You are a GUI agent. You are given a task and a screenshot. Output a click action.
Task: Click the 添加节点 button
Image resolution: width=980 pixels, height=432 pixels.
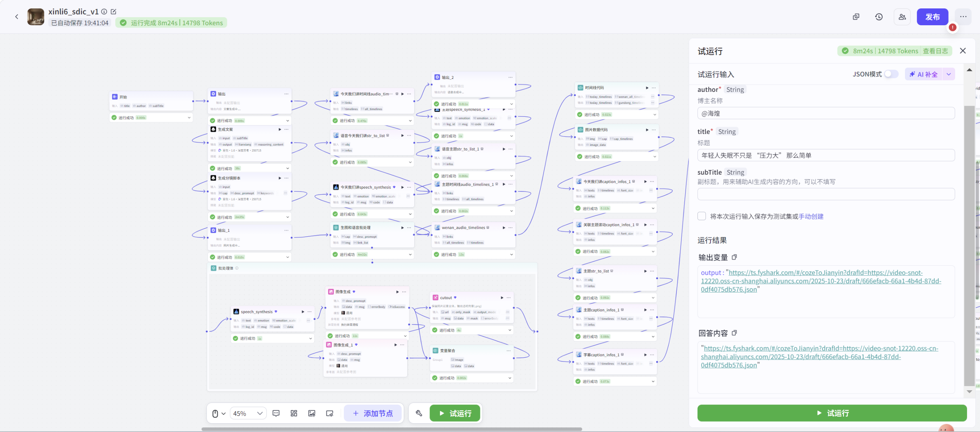pyautogui.click(x=373, y=413)
